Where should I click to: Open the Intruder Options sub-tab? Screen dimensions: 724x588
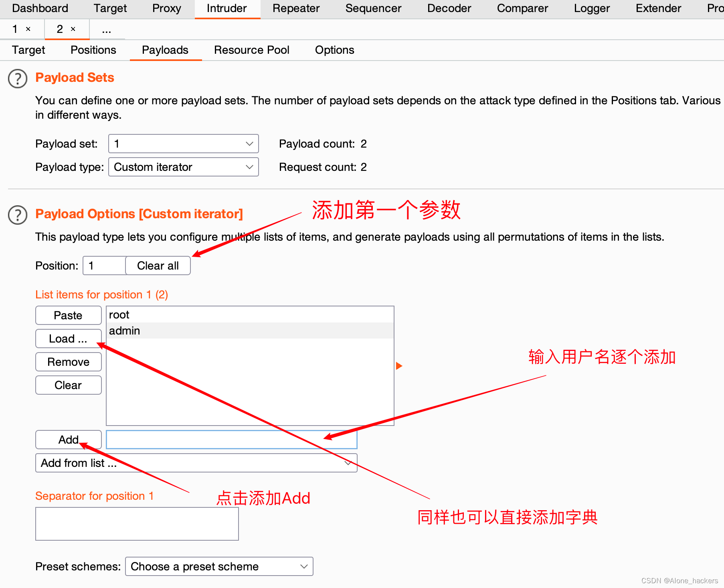tap(335, 50)
